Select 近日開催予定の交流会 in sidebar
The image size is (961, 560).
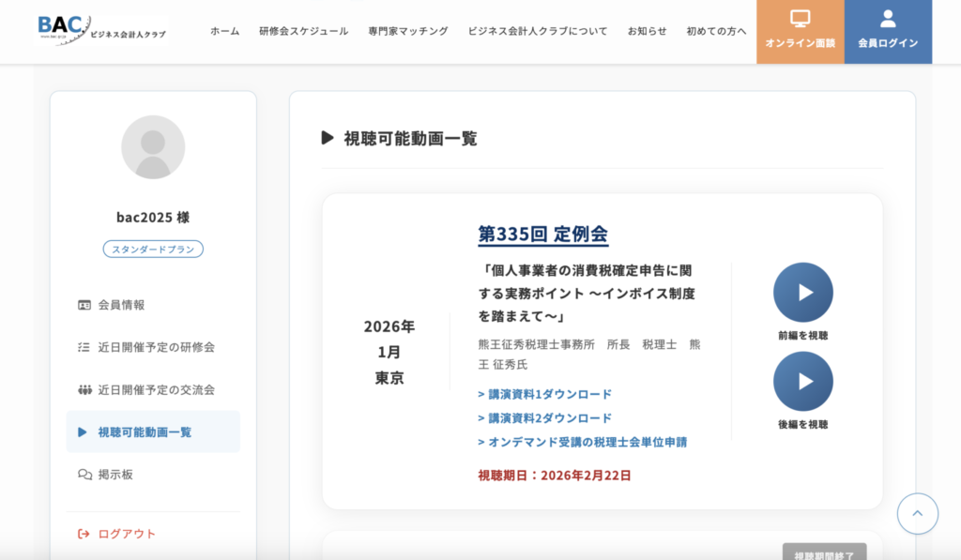pyautogui.click(x=156, y=389)
